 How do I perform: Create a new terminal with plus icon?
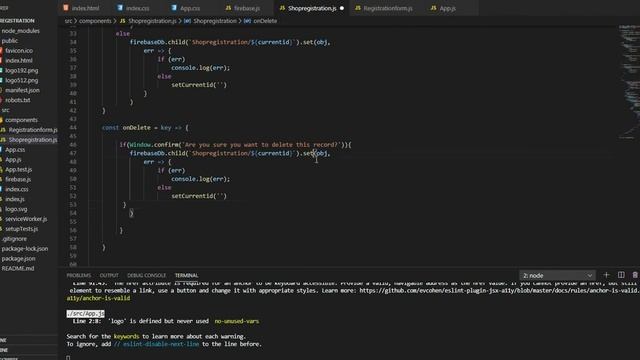point(606,275)
